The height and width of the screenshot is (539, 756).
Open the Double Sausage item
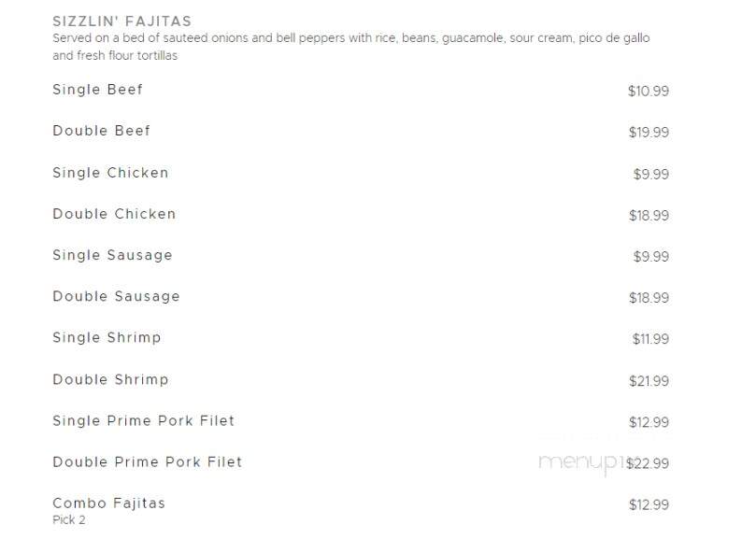pos(116,296)
